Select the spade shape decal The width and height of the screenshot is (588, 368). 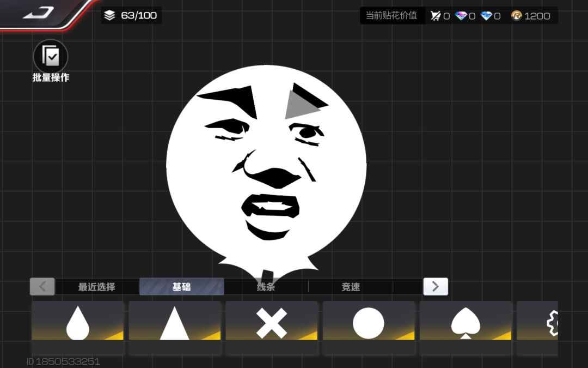pyautogui.click(x=465, y=328)
